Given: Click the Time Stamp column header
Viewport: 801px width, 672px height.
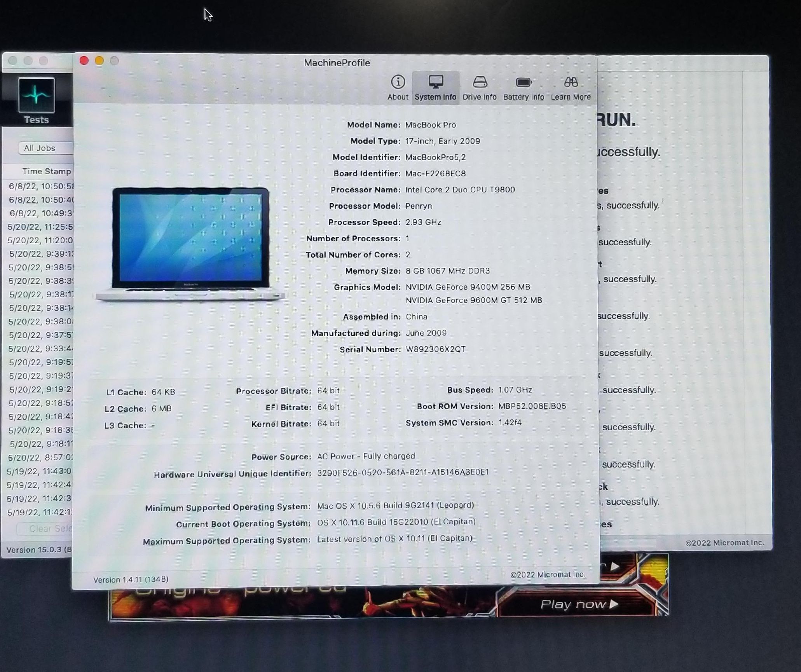Looking at the screenshot, I should click(46, 171).
